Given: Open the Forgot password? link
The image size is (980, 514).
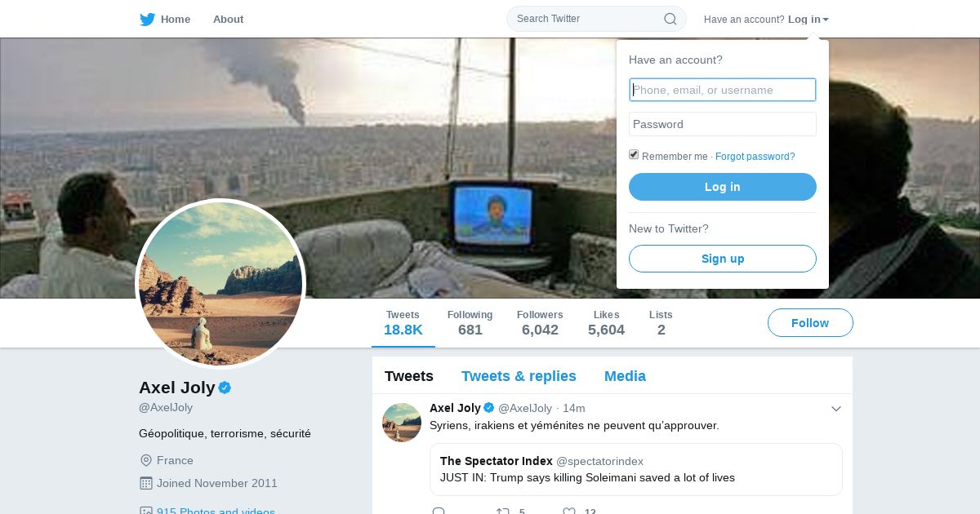Looking at the screenshot, I should coord(755,157).
